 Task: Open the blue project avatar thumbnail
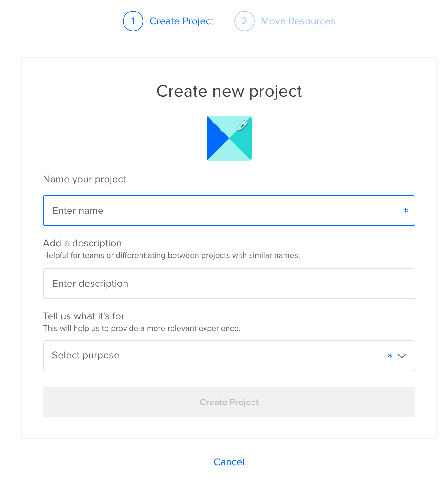[229, 138]
